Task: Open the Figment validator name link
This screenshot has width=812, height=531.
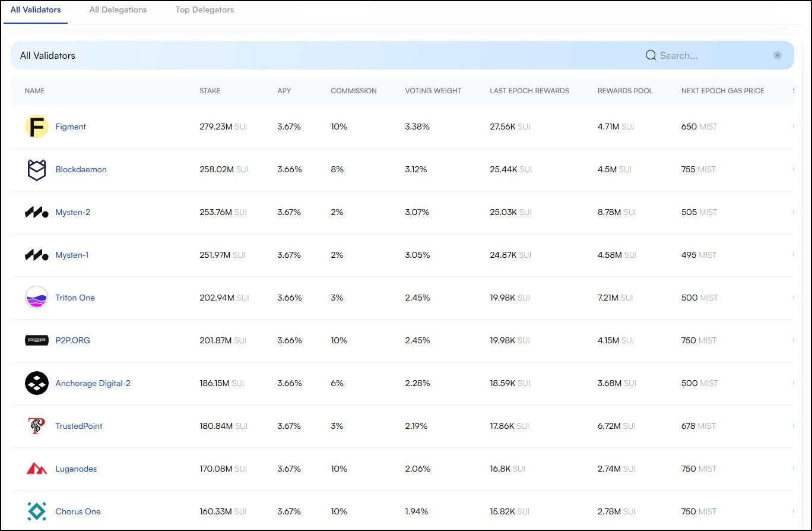Action: pos(71,127)
